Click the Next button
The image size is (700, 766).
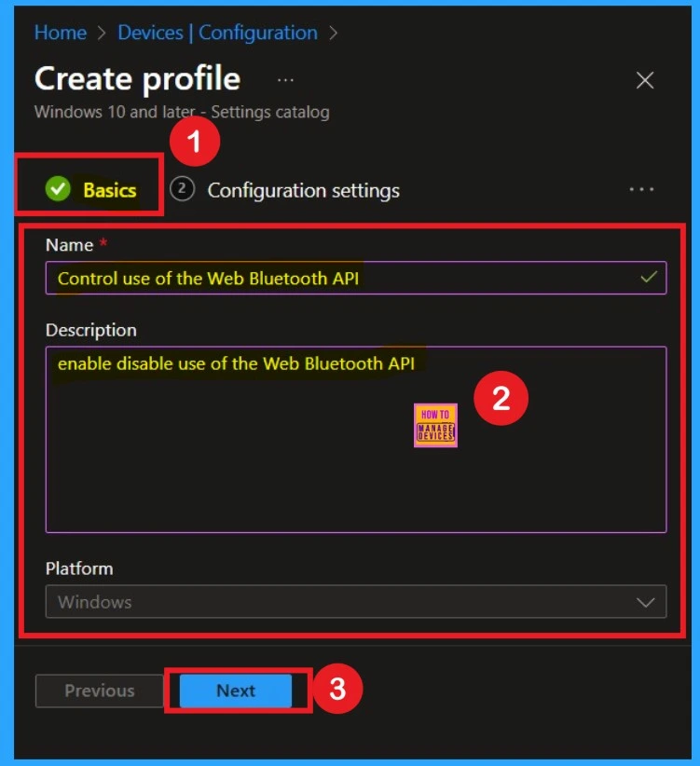coord(236,691)
